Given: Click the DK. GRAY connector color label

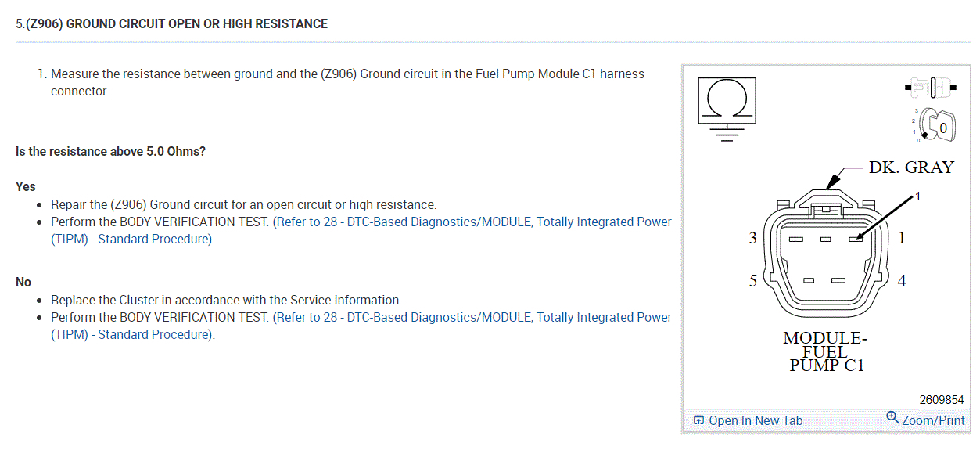Looking at the screenshot, I should 911,167.
